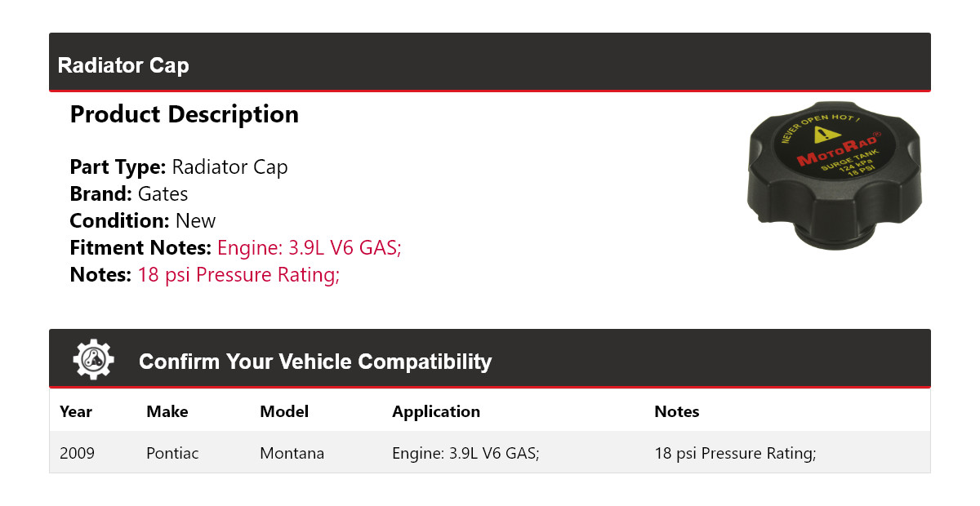980x506 pixels.
Task: Click the gear compatibility icon
Action: point(93,360)
